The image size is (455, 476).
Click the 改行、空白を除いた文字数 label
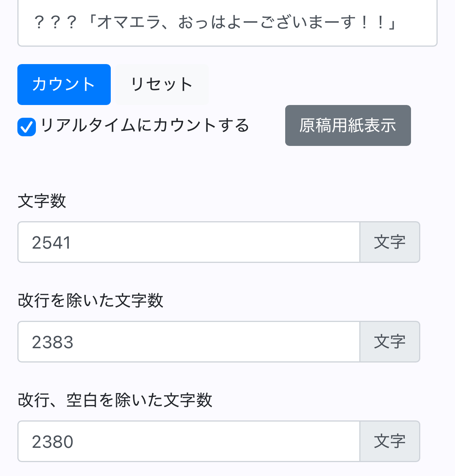pyautogui.click(x=115, y=400)
